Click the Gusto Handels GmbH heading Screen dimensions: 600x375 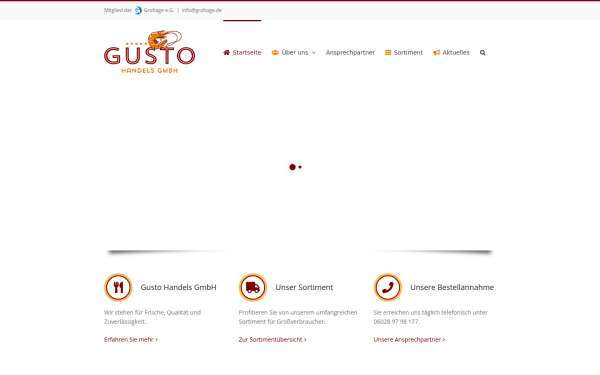(x=178, y=287)
